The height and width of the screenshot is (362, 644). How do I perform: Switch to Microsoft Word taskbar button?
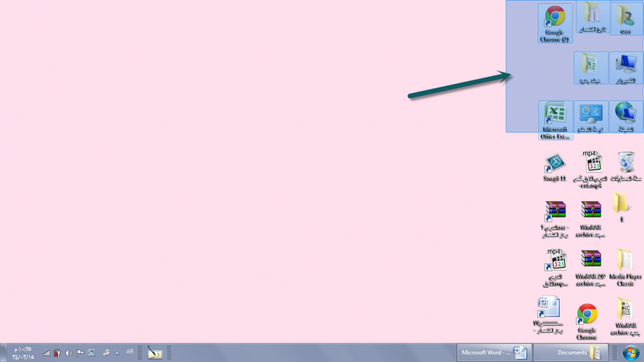(494, 352)
